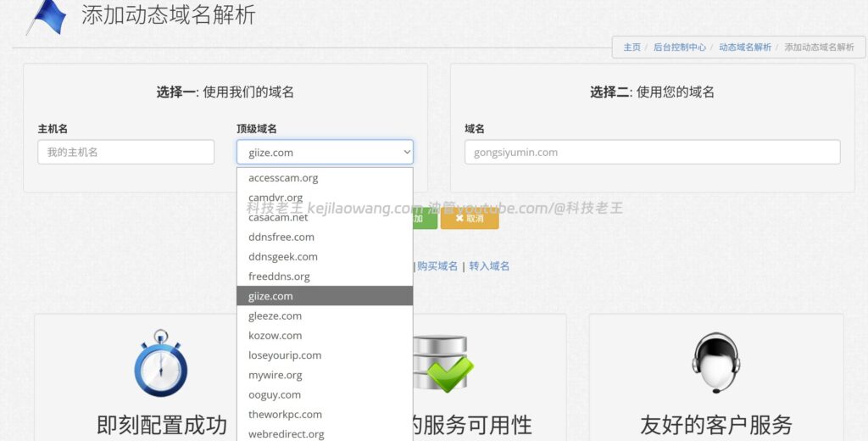Click the 选择一: 使用我们的域名 heading

pos(225,92)
